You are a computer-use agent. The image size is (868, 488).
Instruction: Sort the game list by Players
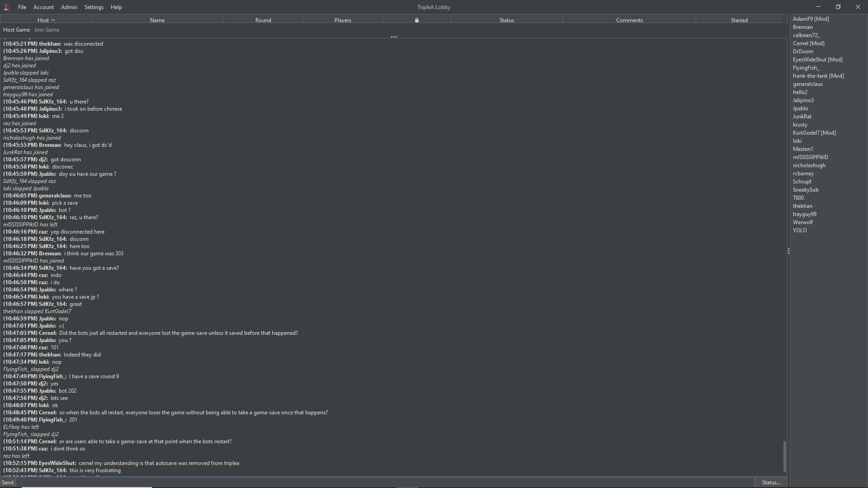[343, 20]
